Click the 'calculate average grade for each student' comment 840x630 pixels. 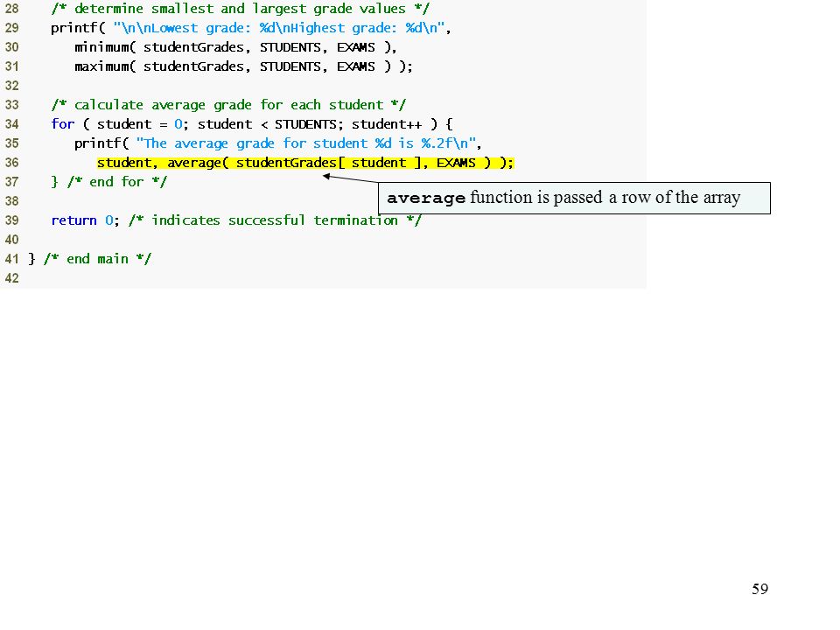228,105
